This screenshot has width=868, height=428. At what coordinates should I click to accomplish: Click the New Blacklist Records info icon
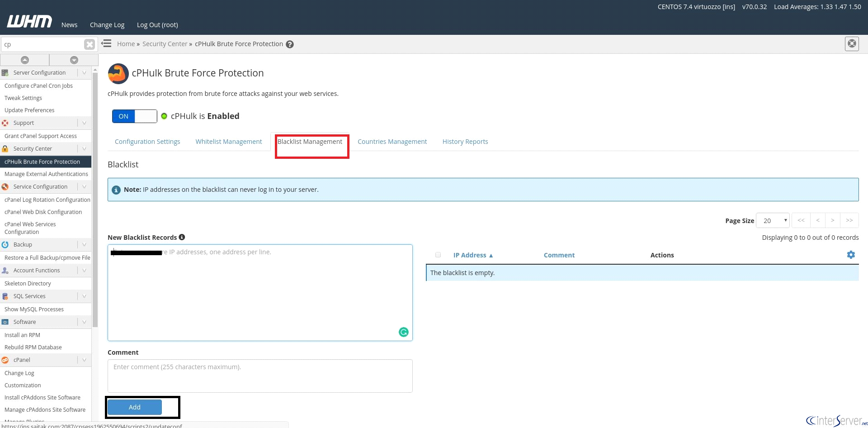coord(182,237)
